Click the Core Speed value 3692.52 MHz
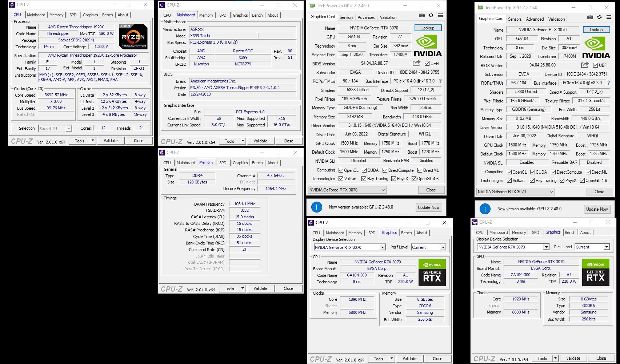Viewport: 620px width, 364px height. click(x=56, y=95)
